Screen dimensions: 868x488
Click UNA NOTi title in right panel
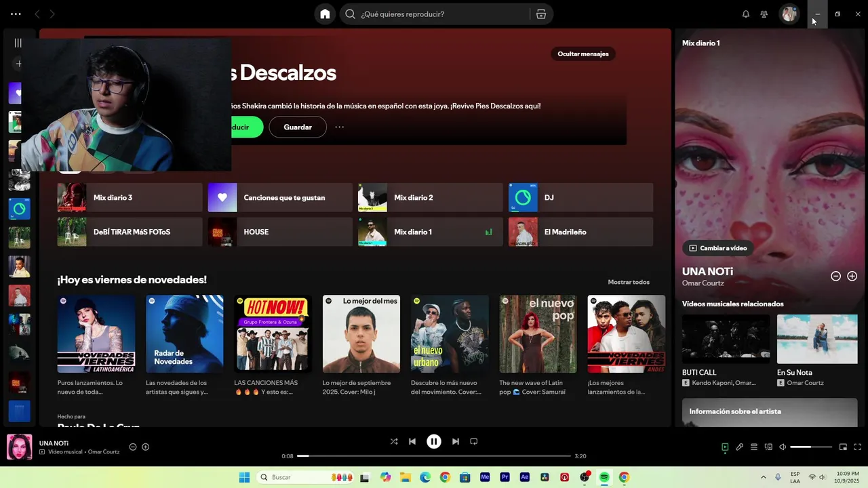707,271
